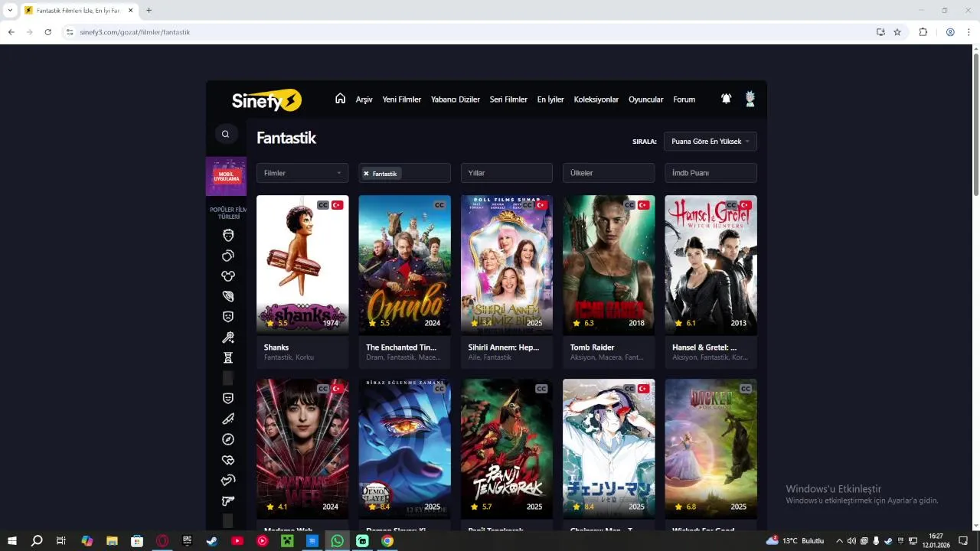This screenshot has width=980, height=551.
Task: Select the knife genre icon
Action: tap(227, 419)
